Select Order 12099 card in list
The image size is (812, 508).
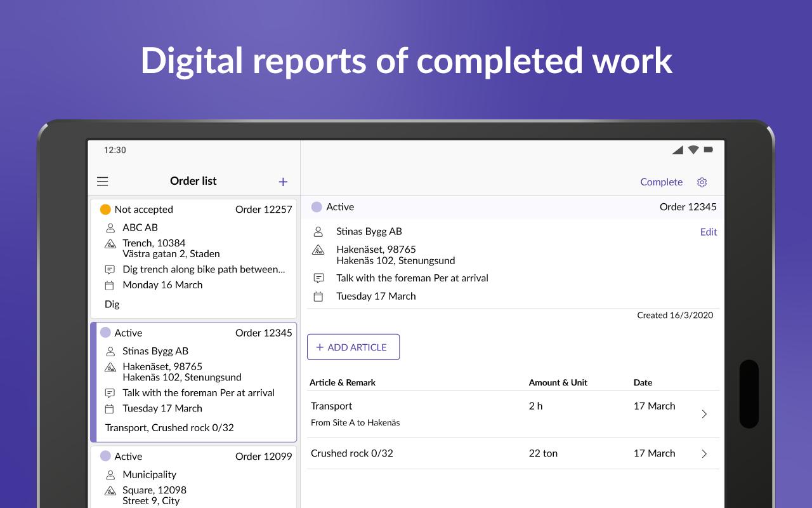193,477
